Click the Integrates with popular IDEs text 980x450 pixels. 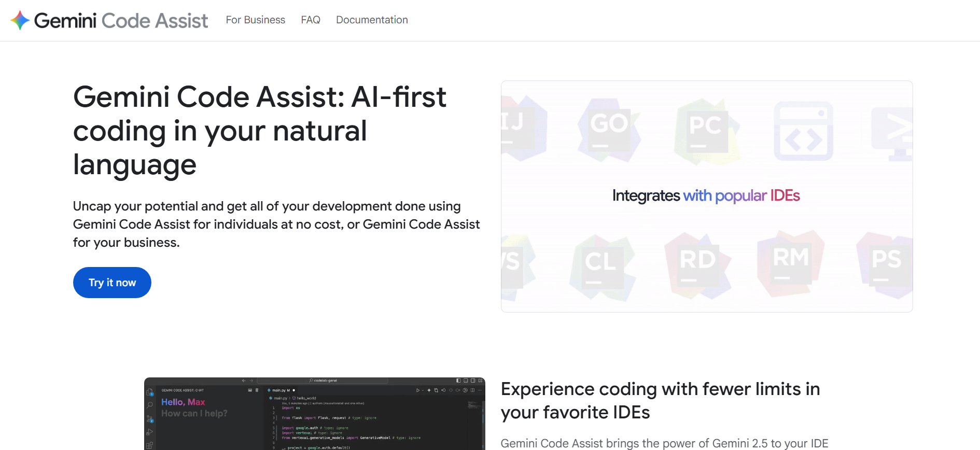(706, 195)
